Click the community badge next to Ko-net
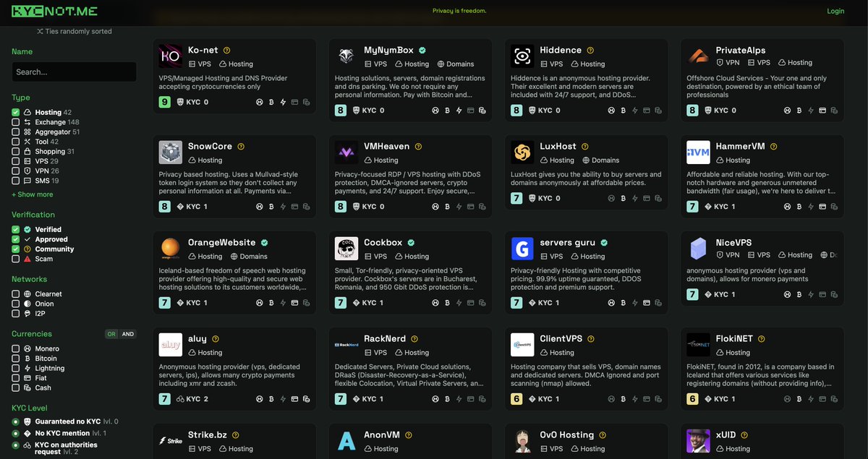 pyautogui.click(x=226, y=51)
